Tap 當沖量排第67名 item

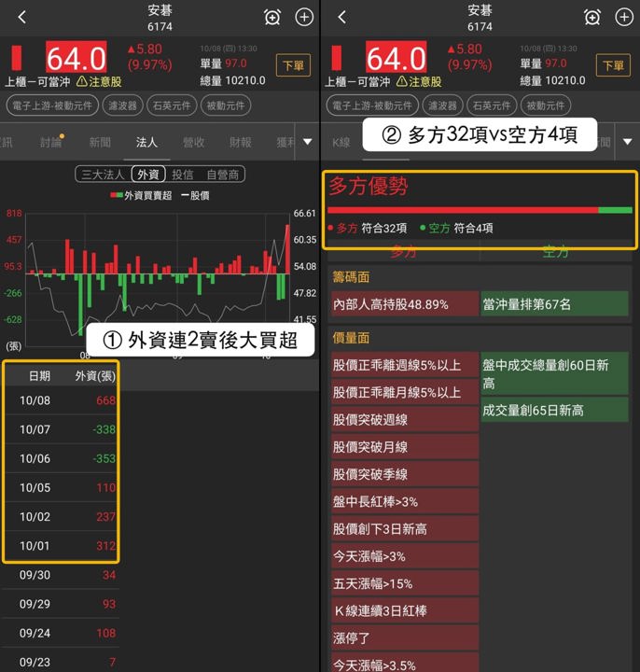click(555, 304)
